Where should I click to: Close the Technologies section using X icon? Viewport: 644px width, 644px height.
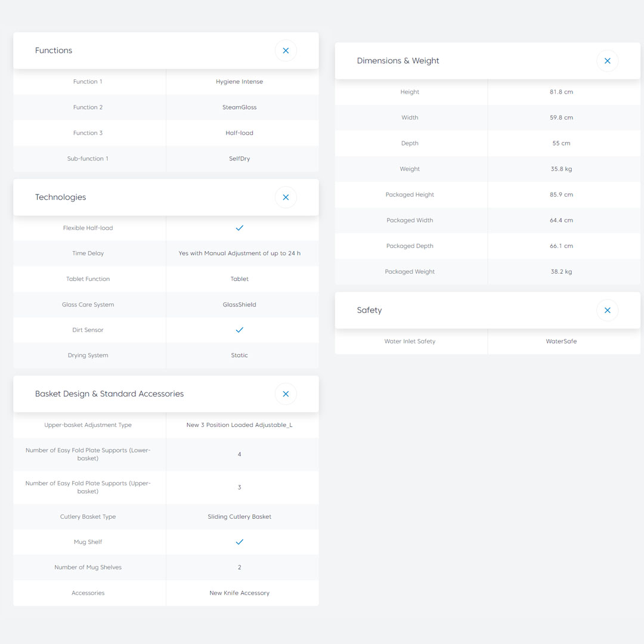pyautogui.click(x=286, y=197)
